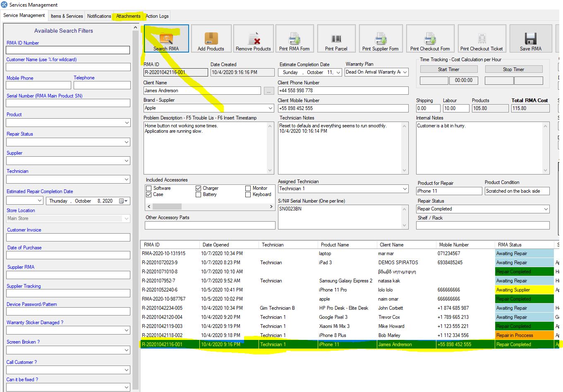
Task: Click the Stop Timer button
Action: pos(513,69)
